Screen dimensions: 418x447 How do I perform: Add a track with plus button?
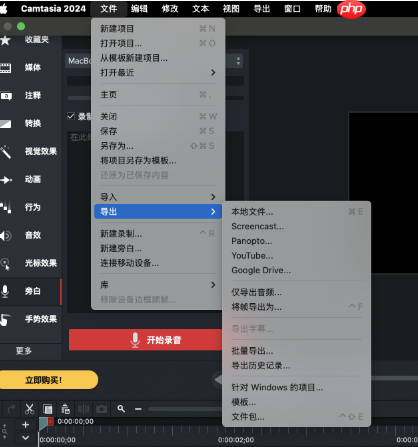tap(25, 425)
